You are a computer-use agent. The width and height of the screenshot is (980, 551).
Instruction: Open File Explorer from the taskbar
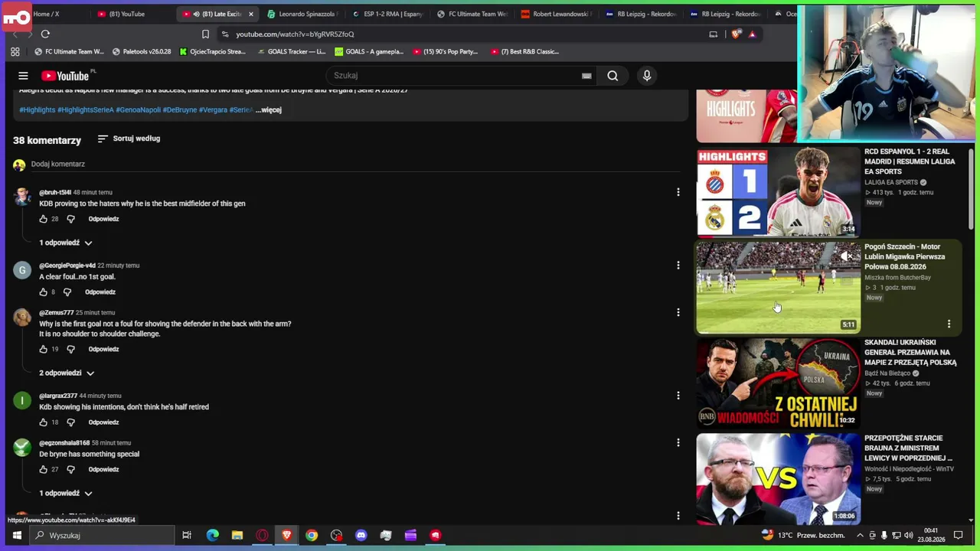point(237,535)
